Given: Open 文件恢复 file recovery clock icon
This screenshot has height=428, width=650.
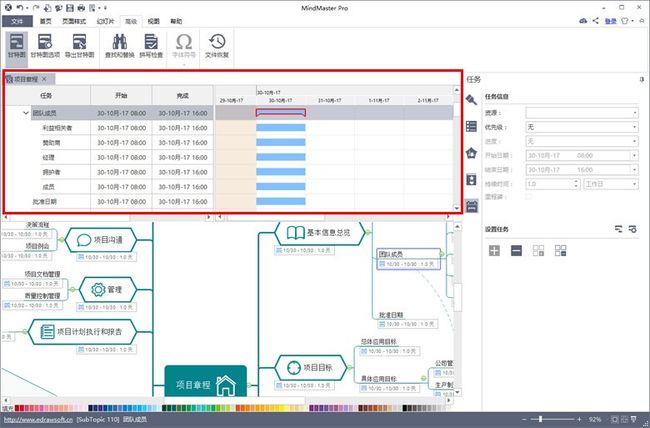Looking at the screenshot, I should pyautogui.click(x=217, y=46).
